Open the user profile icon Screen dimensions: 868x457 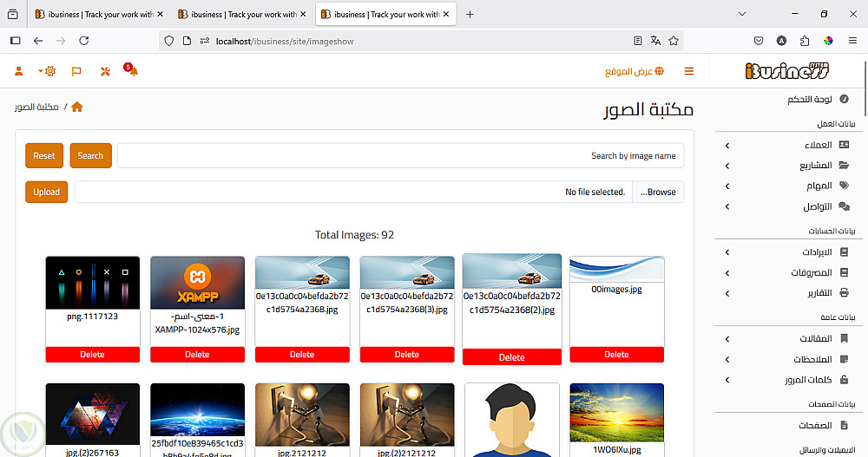coord(19,71)
